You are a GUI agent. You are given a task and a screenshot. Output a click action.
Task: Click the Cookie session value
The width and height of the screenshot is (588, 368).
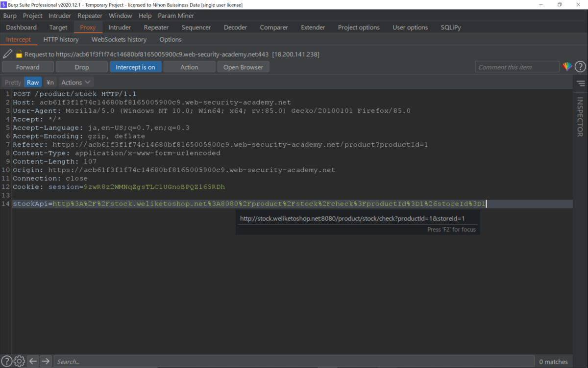coord(154,187)
